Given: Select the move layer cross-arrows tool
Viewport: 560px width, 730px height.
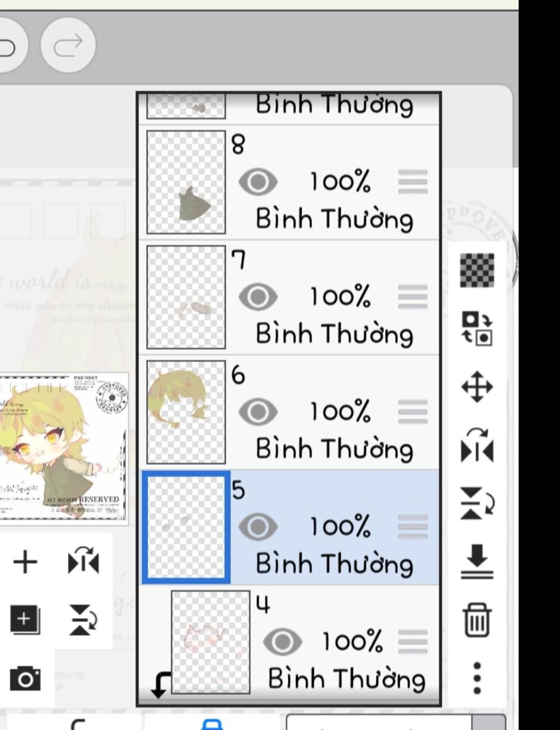Looking at the screenshot, I should point(477,387).
